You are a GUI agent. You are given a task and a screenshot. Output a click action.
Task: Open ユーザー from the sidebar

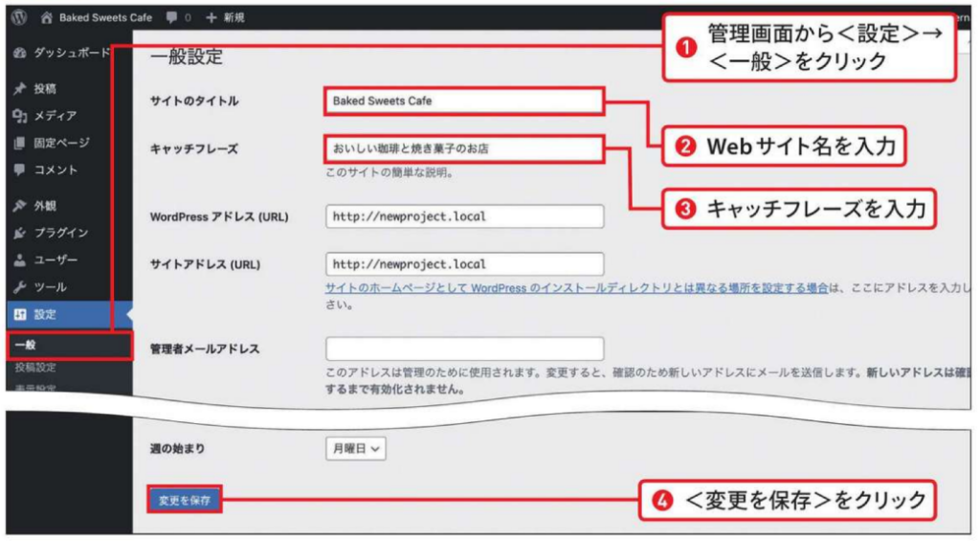coord(19,259)
